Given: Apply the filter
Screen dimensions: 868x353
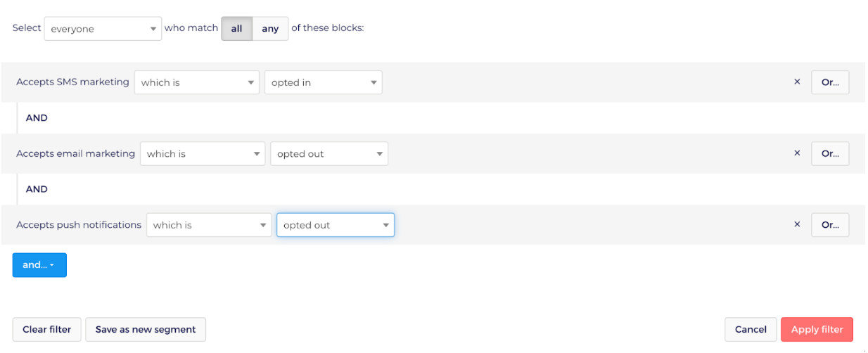Looking at the screenshot, I should 817,329.
